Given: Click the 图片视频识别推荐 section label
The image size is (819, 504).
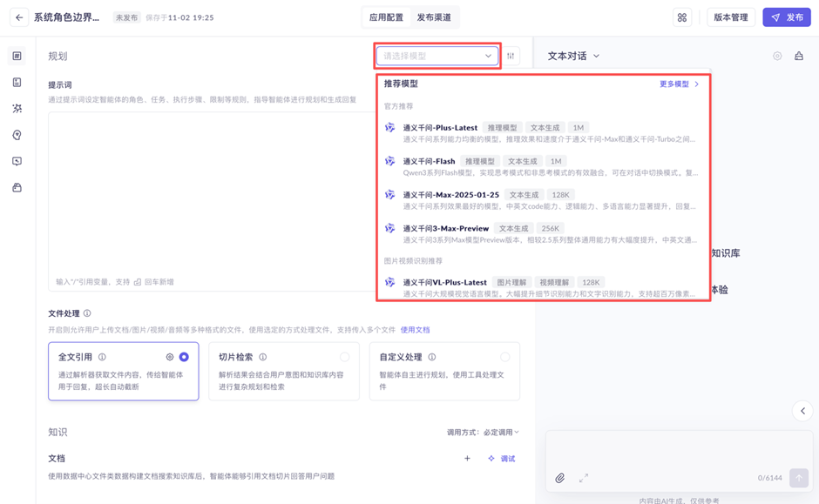Looking at the screenshot, I should (x=413, y=260).
